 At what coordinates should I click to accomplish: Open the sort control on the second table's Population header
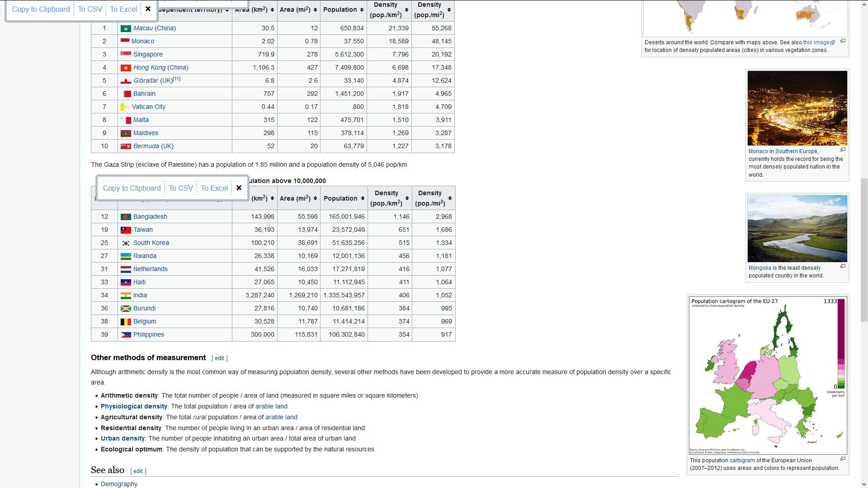pyautogui.click(x=363, y=198)
